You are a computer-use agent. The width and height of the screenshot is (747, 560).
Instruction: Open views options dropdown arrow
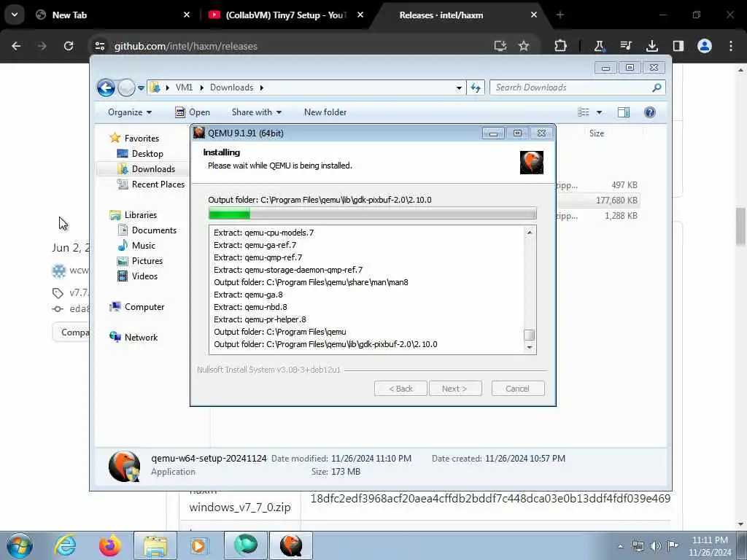pos(600,112)
